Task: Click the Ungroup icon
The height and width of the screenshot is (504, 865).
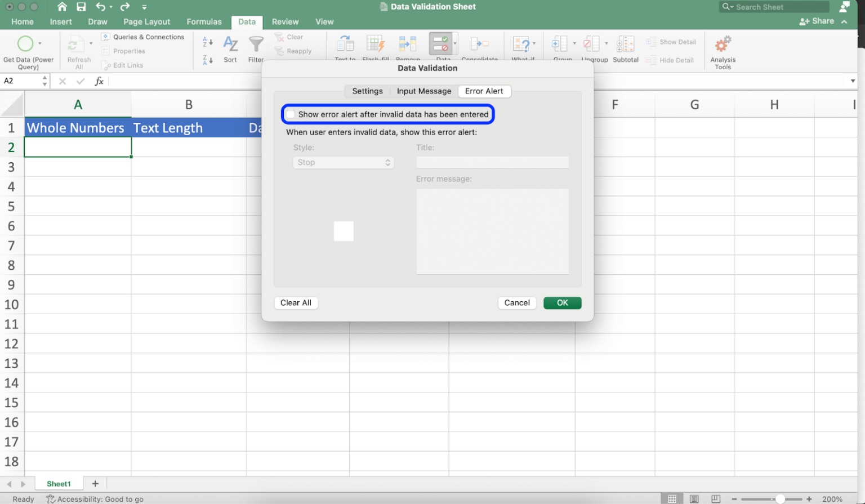Action: (591, 44)
